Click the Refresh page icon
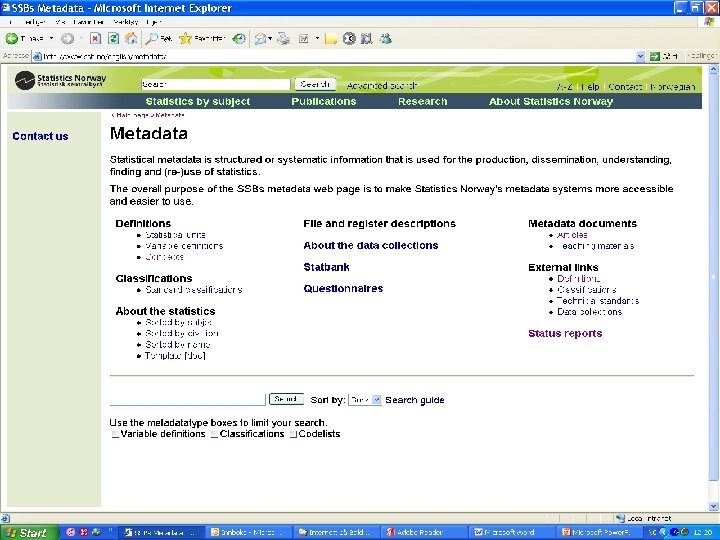The image size is (720, 540). pyautogui.click(x=113, y=39)
